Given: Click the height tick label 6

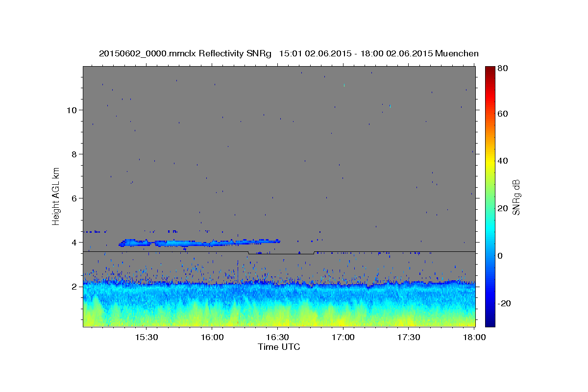Looking at the screenshot, I should (x=74, y=198).
